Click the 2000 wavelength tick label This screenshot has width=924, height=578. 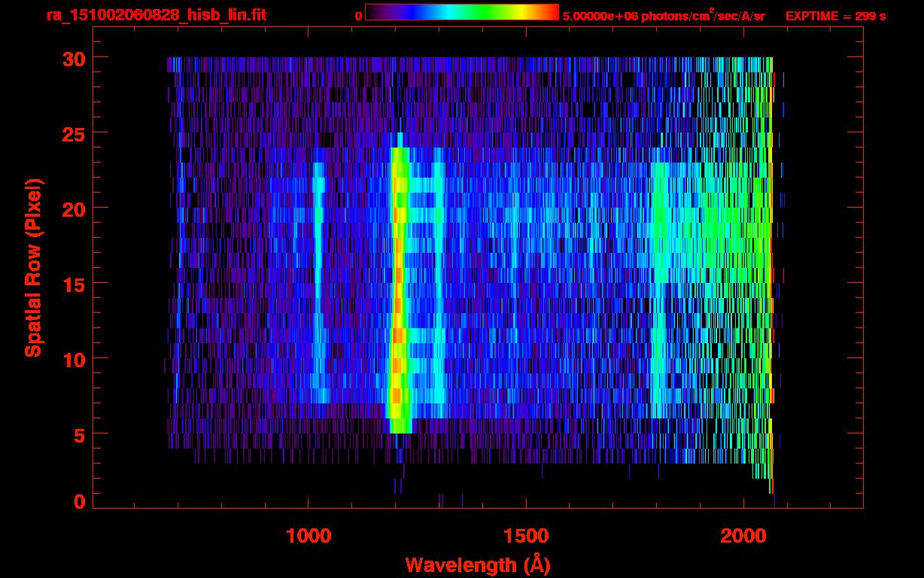pyautogui.click(x=744, y=536)
